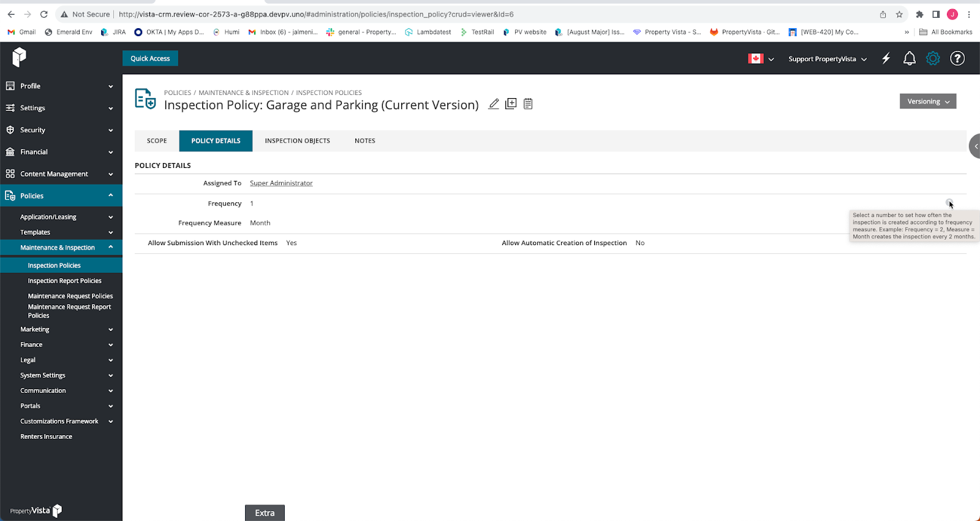980x521 pixels.
Task: Open the Super Administrator link
Action: click(x=281, y=183)
